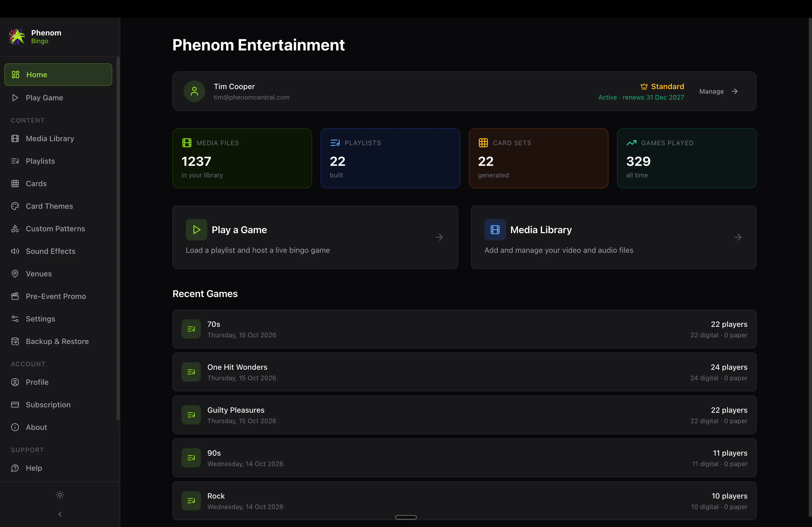Open the Rock recent game row
This screenshot has width=812, height=527.
(x=464, y=501)
